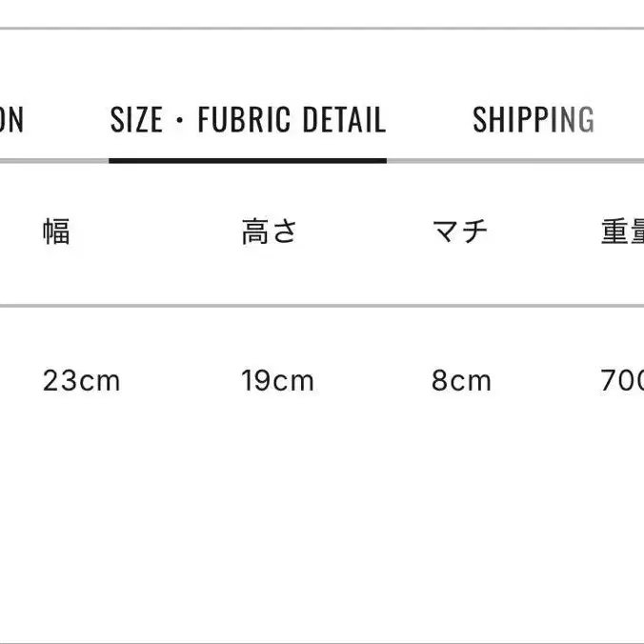Image resolution: width=644 pixels, height=644 pixels.
Task: Click the word SIZE in the tab
Action: click(x=136, y=119)
